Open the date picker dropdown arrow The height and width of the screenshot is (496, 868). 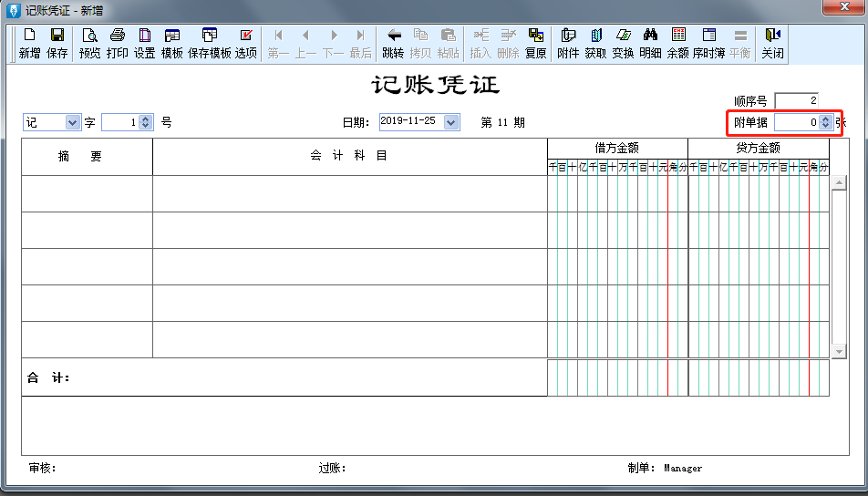[x=451, y=122]
